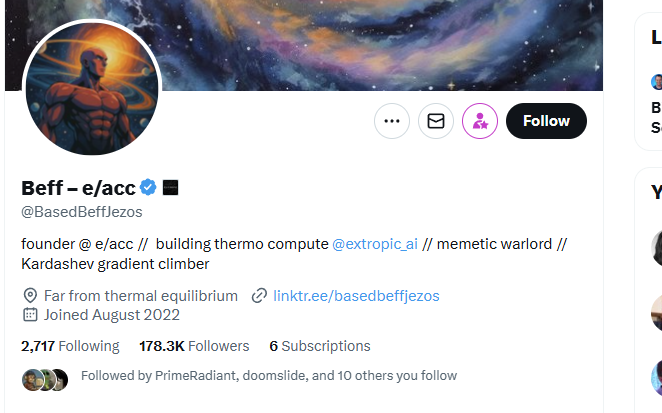This screenshot has width=662, height=413.
Task: Click the chain link icon
Action: (259, 296)
